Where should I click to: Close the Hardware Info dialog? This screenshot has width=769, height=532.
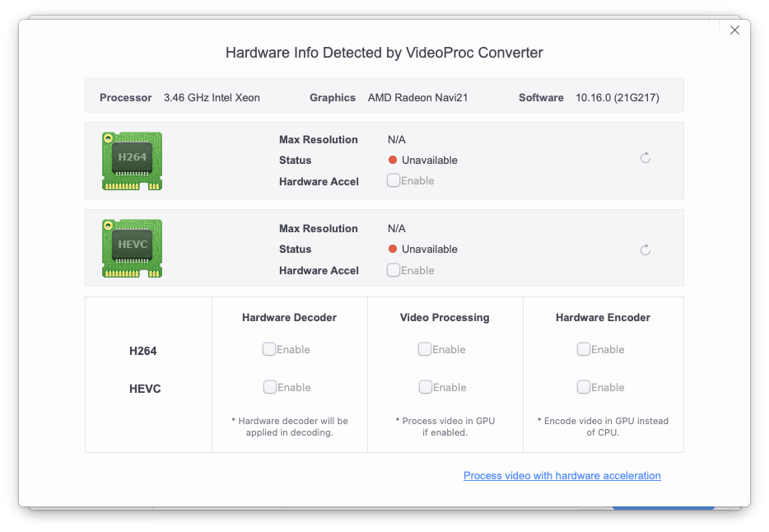[734, 30]
